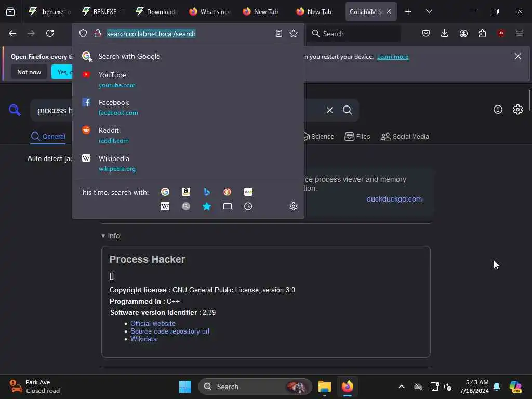
Task: Choose the Facebook suggestion
Action: click(x=188, y=107)
